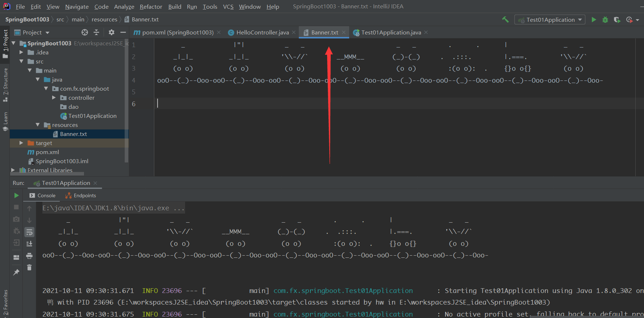Screen dimensions: 644x318
Task: Expand the target folder
Action: click(x=21, y=143)
